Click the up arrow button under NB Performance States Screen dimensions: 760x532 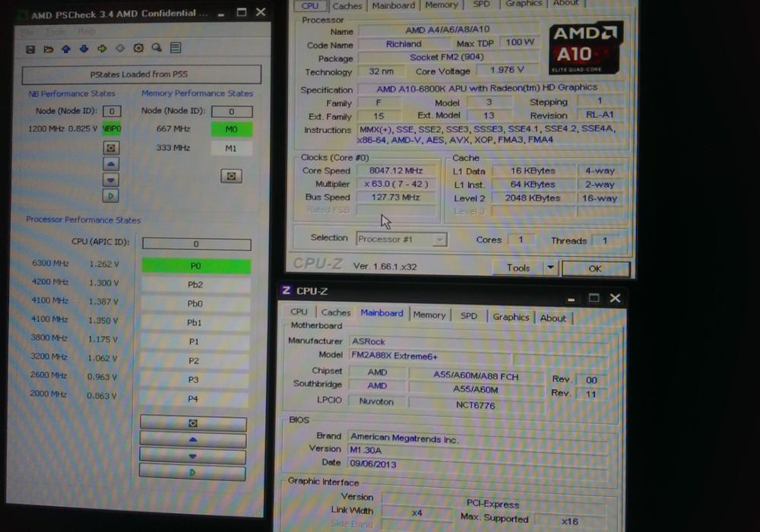111,163
